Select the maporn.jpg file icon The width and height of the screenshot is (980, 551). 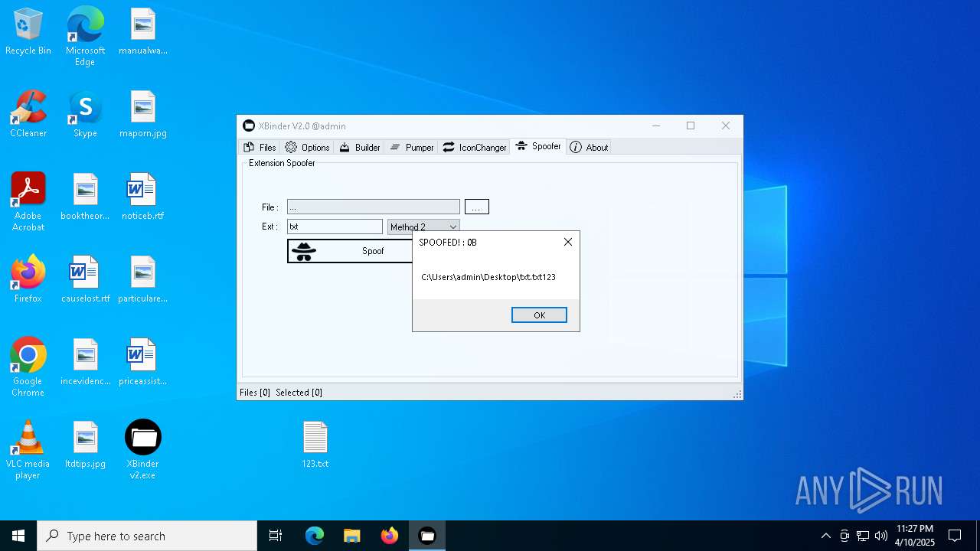click(x=143, y=115)
